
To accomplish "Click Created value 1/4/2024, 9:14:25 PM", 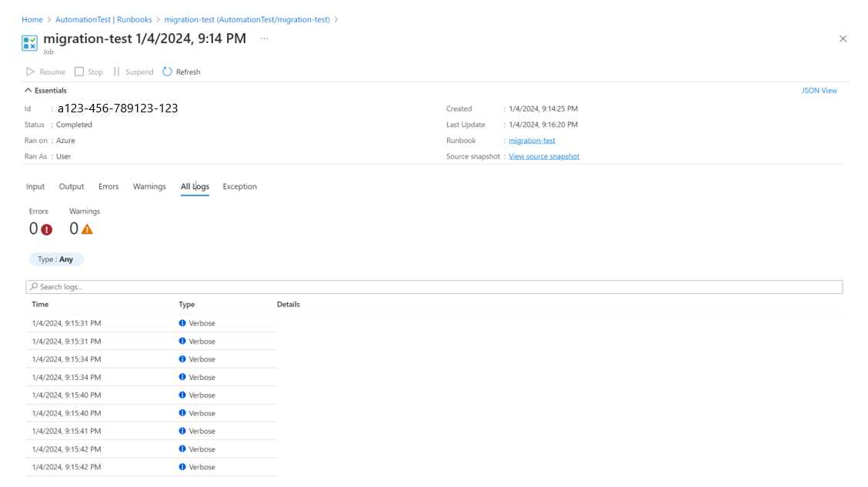I will [543, 109].
